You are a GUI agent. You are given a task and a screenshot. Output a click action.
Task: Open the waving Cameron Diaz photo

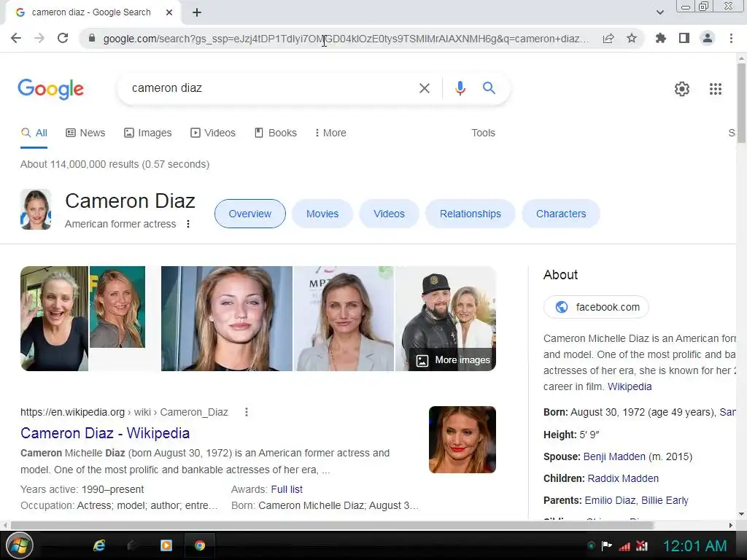click(54, 319)
